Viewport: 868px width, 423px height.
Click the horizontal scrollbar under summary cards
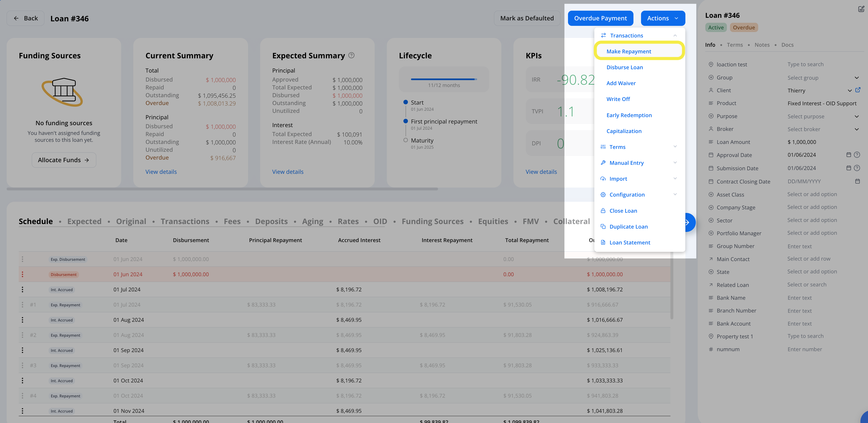click(222, 189)
